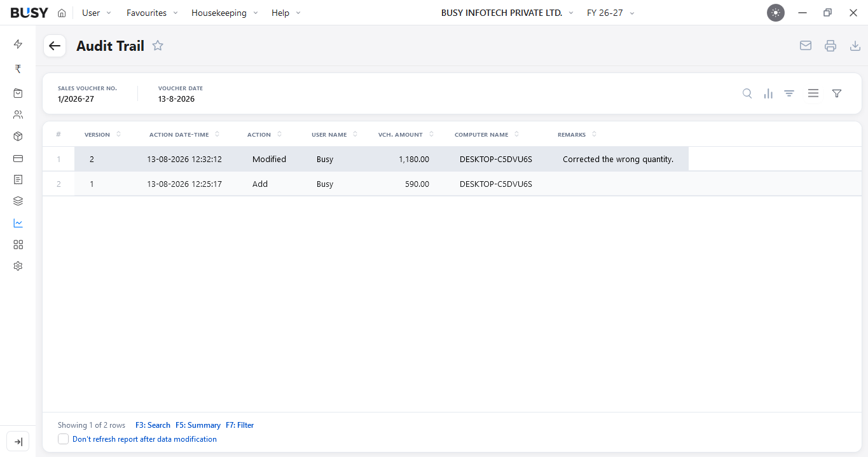Viewport: 868px width, 457px height.
Task: Click user name Busy in Modified row
Action: (325, 159)
